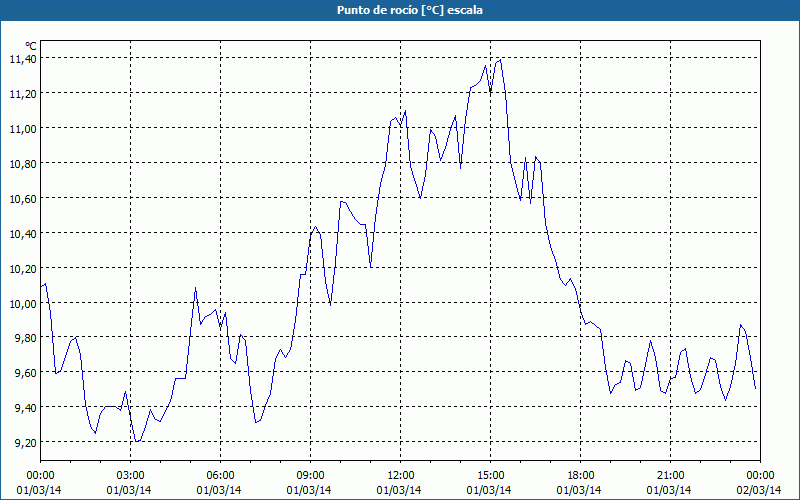Select the °C unit label above the axis
Image resolution: width=800 pixels, height=500 pixels.
pyautogui.click(x=31, y=46)
